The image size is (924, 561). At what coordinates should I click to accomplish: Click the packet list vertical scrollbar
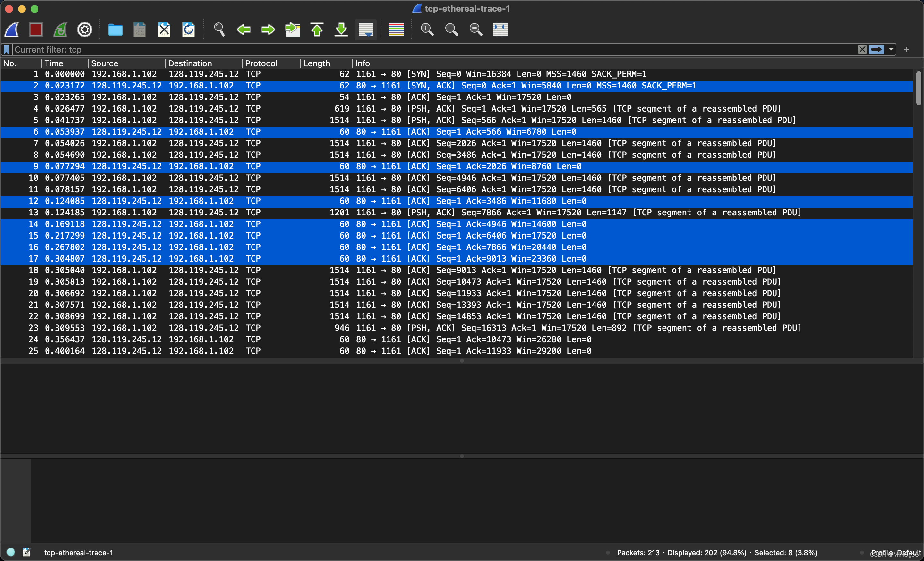click(918, 88)
